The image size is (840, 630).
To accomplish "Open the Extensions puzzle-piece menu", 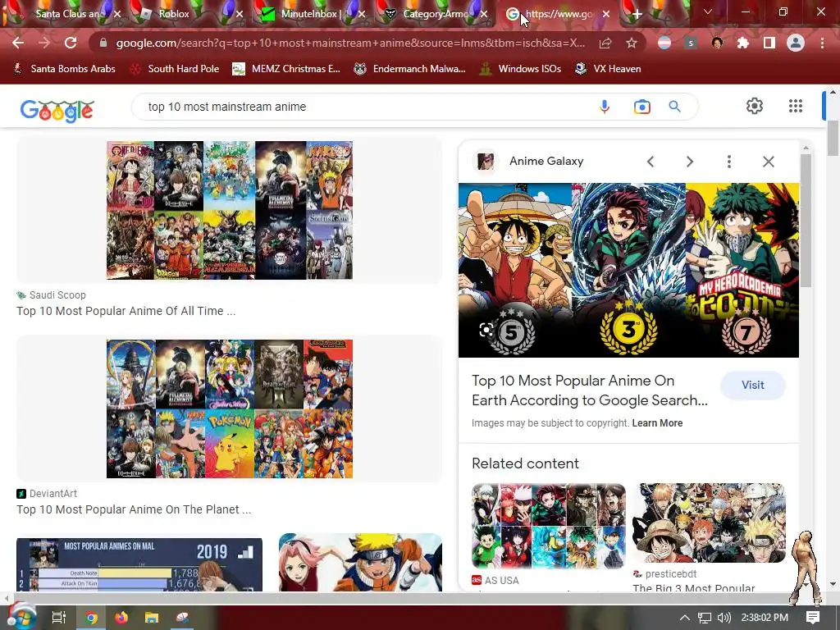I will (x=743, y=43).
